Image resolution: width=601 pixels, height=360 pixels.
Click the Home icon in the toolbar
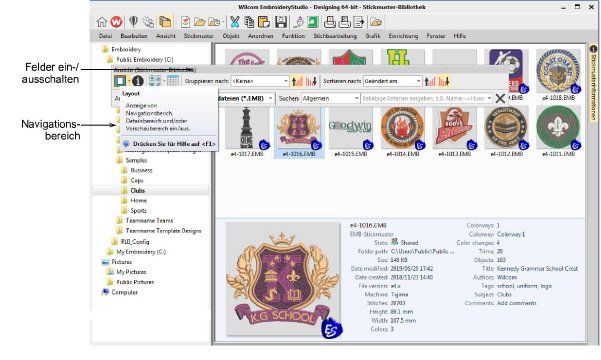point(102,22)
